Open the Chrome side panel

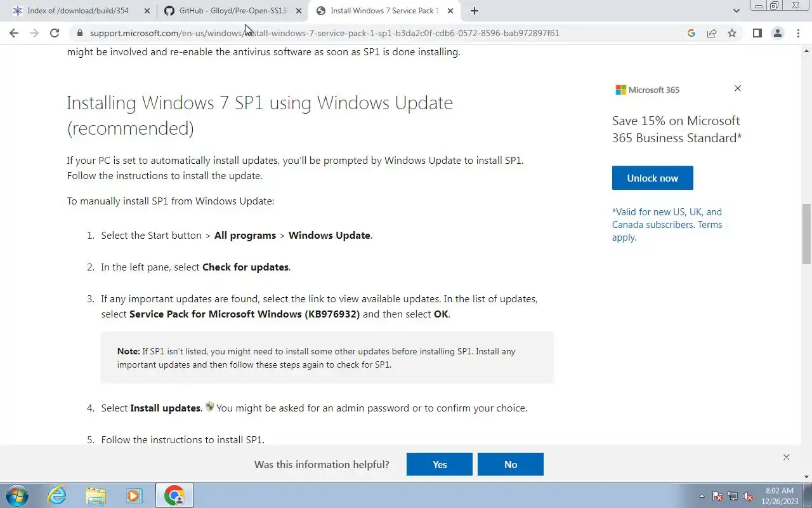tap(757, 33)
